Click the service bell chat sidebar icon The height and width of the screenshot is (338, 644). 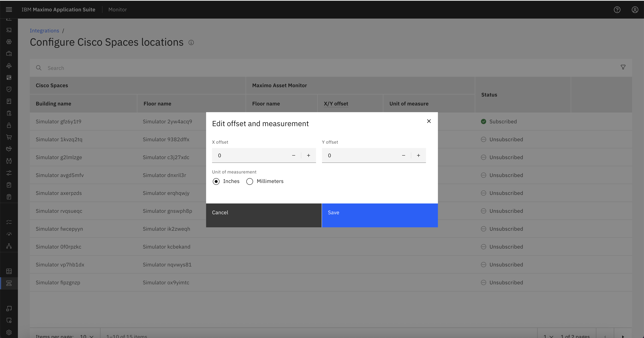coord(9,149)
